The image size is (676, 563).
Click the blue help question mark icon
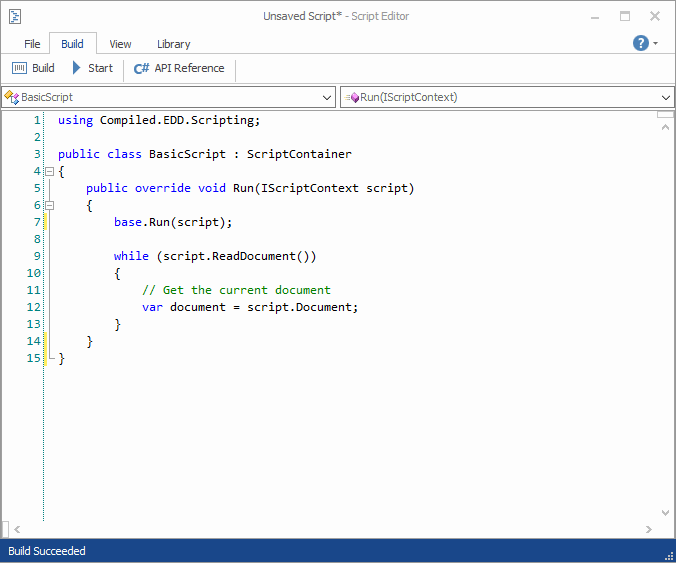pyautogui.click(x=640, y=43)
